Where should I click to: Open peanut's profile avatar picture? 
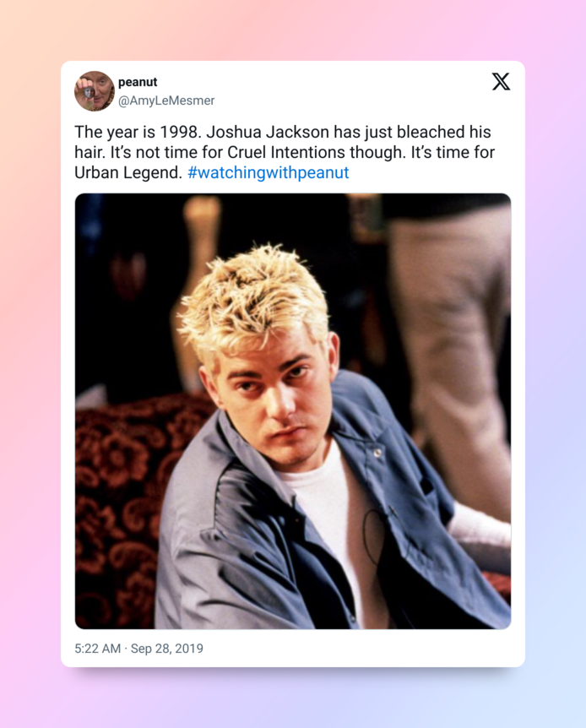(95, 91)
